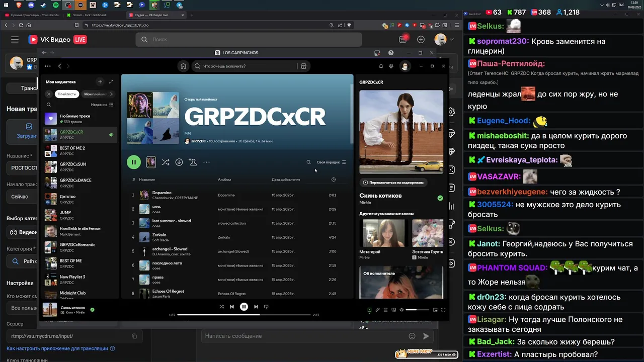Skip to previous track
Image resolution: width=644 pixels, height=362 pixels.
pyautogui.click(x=232, y=307)
